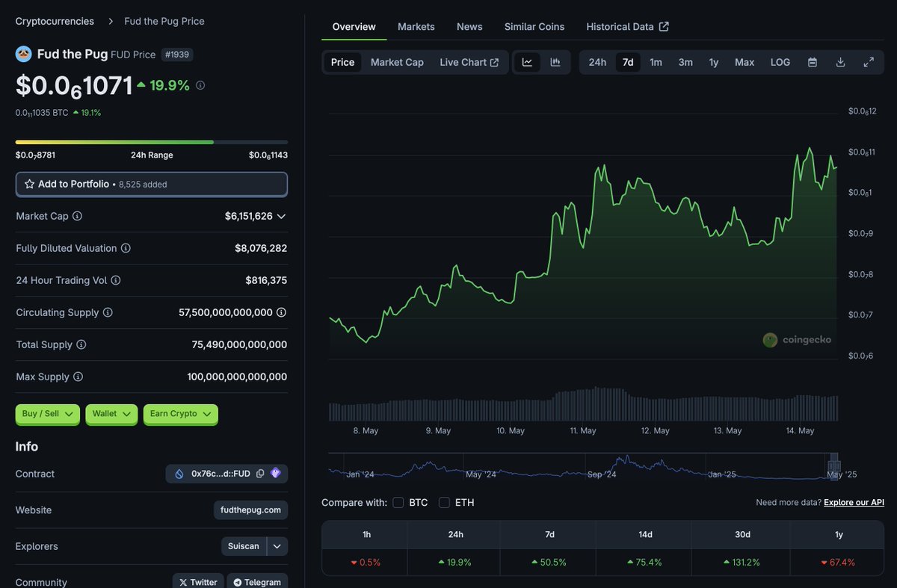Switch to the candlestick chart icon
897x588 pixels.
coord(555,62)
